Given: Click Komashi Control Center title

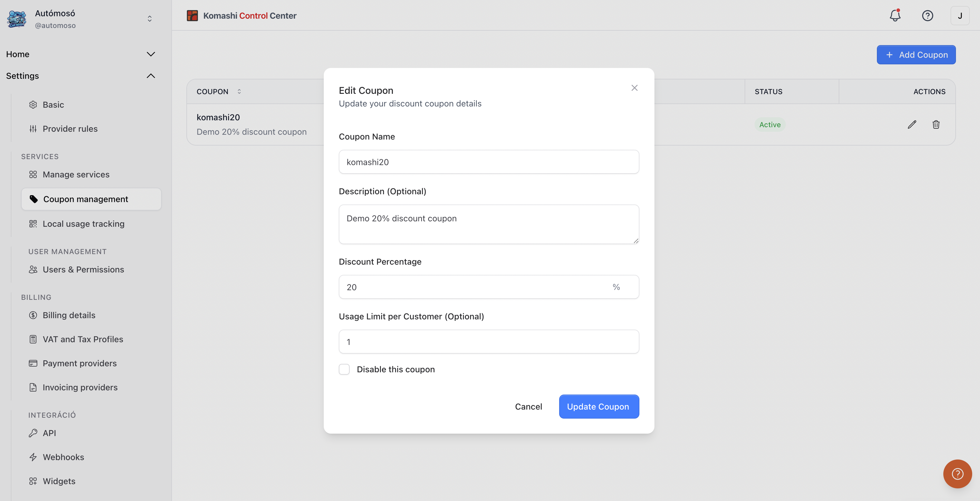Looking at the screenshot, I should [x=250, y=16].
